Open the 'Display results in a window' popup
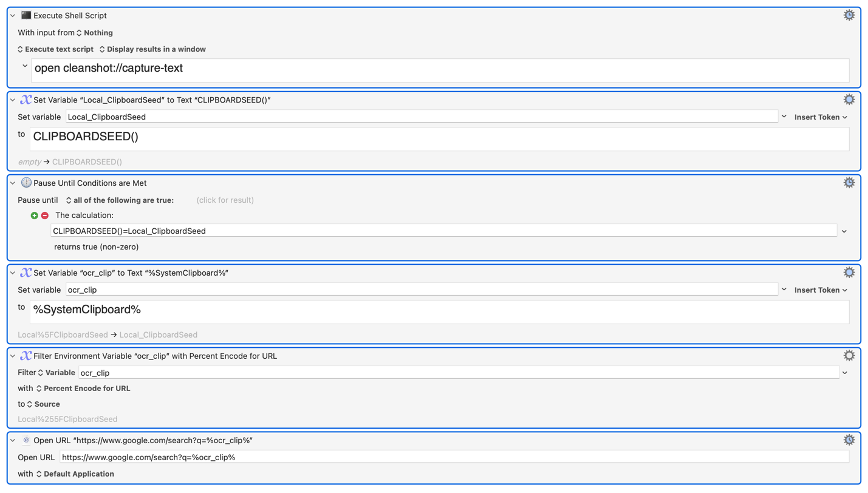 152,49
